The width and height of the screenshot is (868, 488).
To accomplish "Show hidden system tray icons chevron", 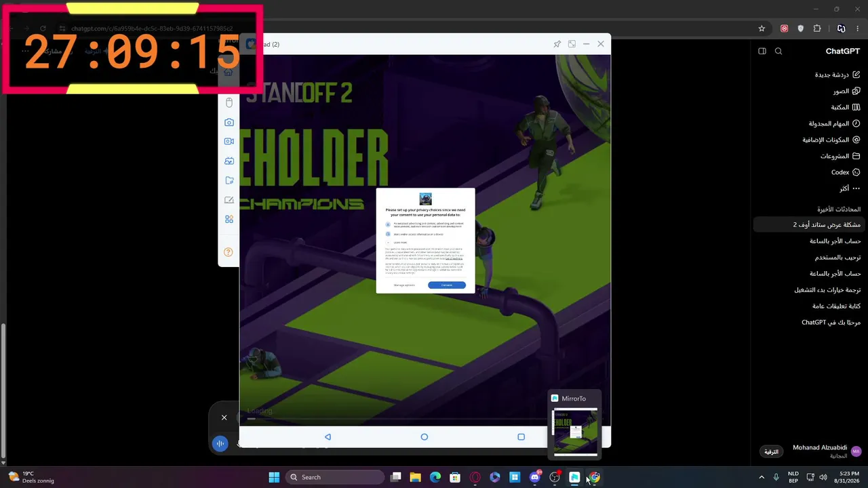I will (x=761, y=477).
